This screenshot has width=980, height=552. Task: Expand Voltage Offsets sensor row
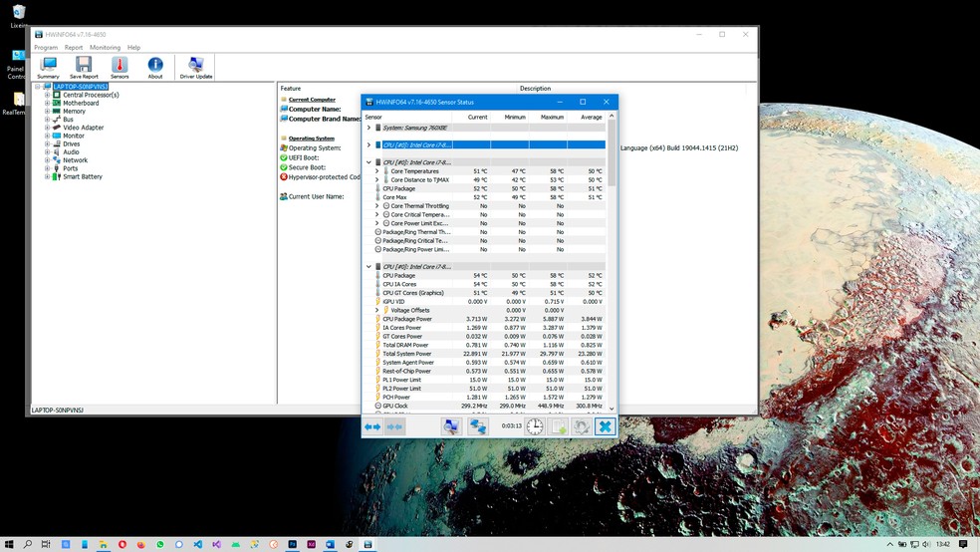pyautogui.click(x=376, y=310)
